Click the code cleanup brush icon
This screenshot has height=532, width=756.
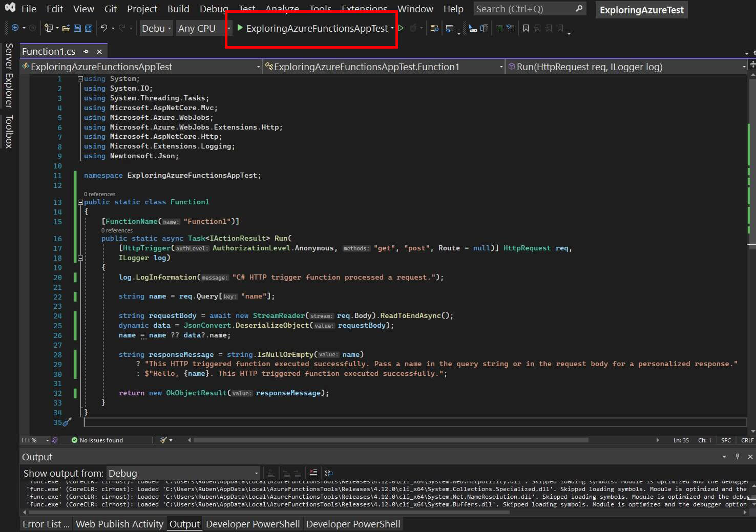tap(163, 440)
